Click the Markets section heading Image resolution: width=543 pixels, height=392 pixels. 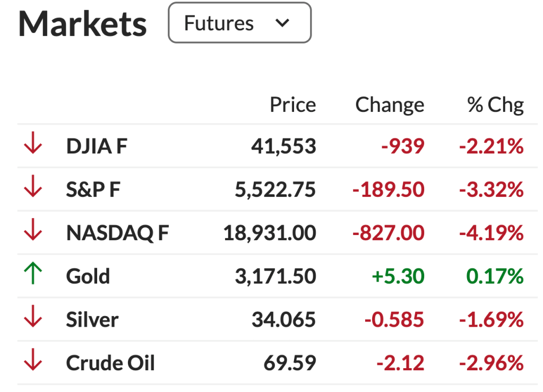(82, 24)
